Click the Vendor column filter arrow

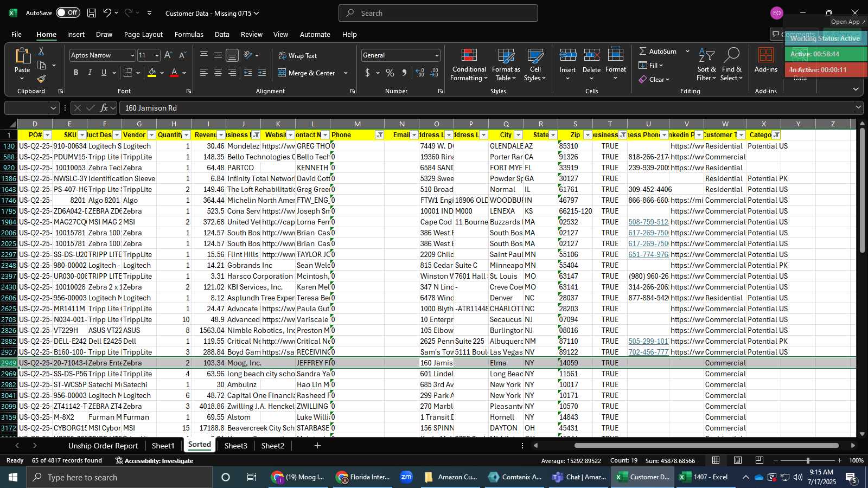click(x=151, y=135)
